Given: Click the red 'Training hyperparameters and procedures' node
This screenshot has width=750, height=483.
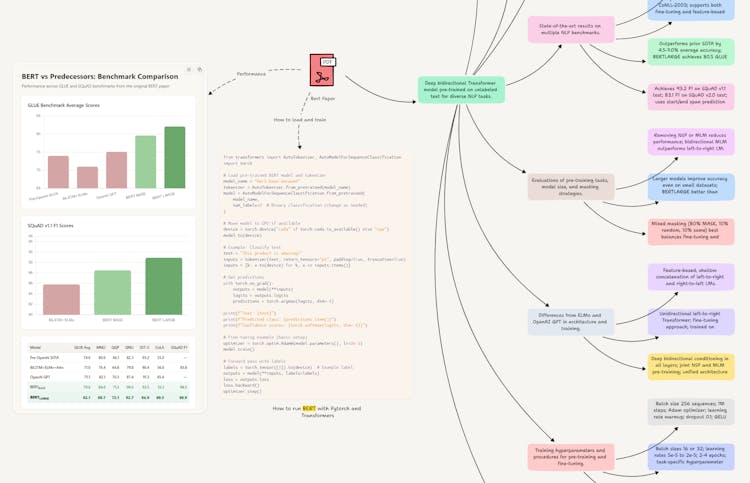Looking at the screenshot, I should pyautogui.click(x=570, y=456).
